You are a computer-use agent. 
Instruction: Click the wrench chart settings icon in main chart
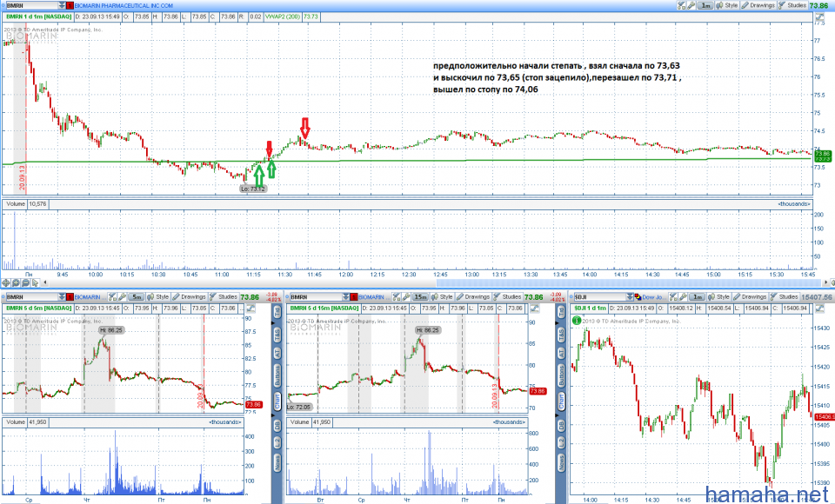click(691, 5)
